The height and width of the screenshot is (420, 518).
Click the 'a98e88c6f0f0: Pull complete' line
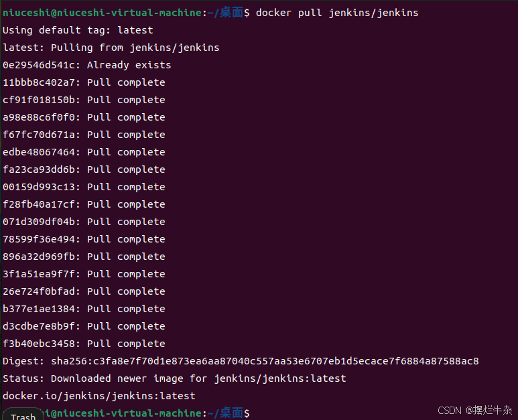coord(84,117)
